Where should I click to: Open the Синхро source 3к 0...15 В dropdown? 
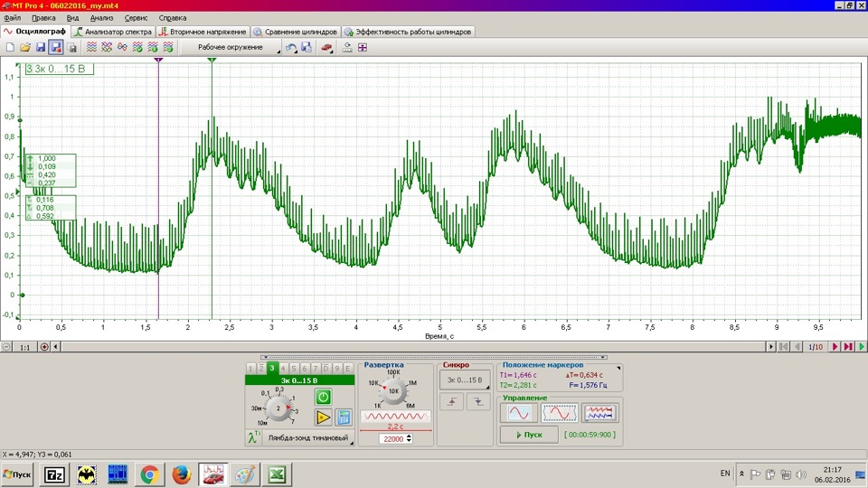[465, 380]
